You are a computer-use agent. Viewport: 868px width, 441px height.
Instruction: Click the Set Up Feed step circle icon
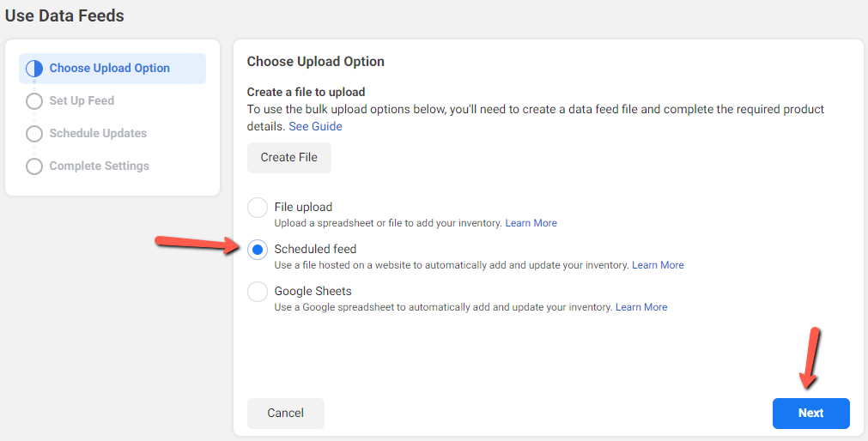[x=34, y=101]
